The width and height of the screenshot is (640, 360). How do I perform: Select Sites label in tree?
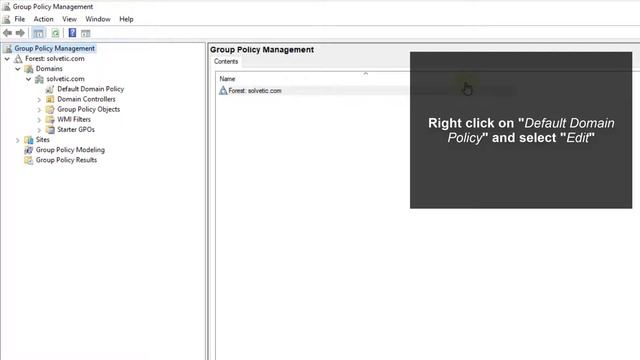coord(42,140)
